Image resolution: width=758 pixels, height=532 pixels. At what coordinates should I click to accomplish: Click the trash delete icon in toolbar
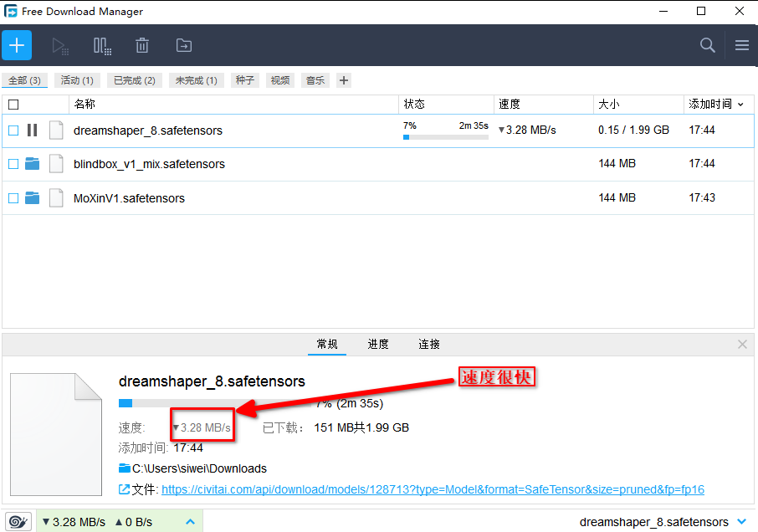click(x=142, y=46)
